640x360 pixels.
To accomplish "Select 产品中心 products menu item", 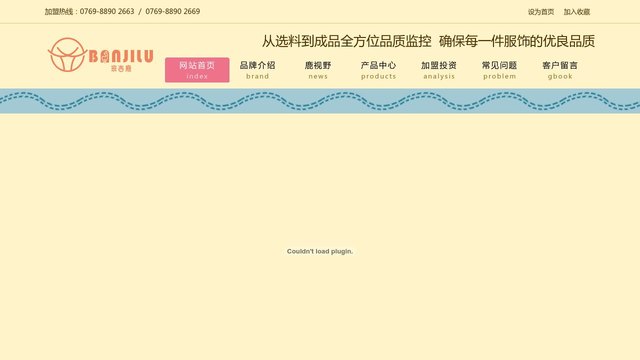I will (378, 70).
